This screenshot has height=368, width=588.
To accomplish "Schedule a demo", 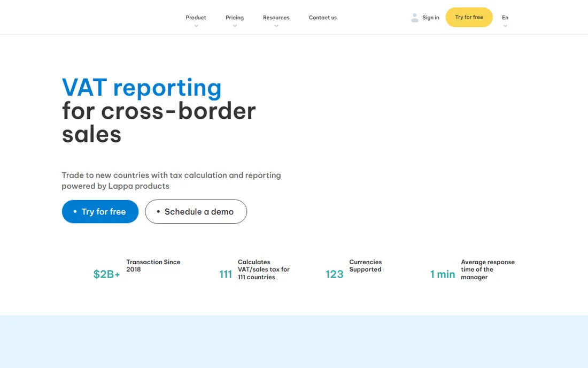I will coord(196,212).
